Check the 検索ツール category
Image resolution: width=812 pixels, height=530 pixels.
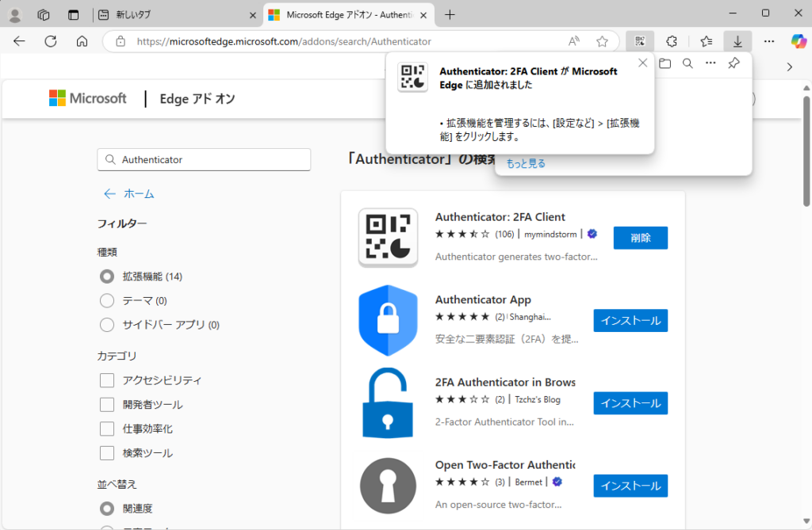tap(107, 453)
